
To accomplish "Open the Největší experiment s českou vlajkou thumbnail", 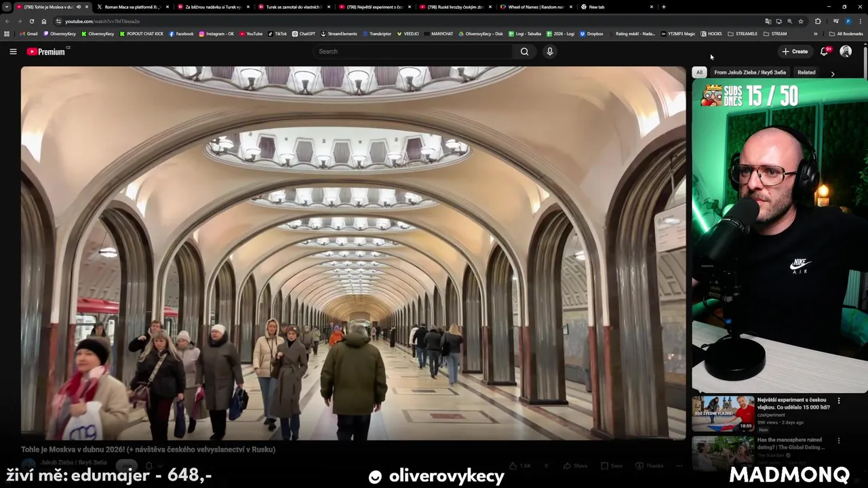I will click(723, 413).
